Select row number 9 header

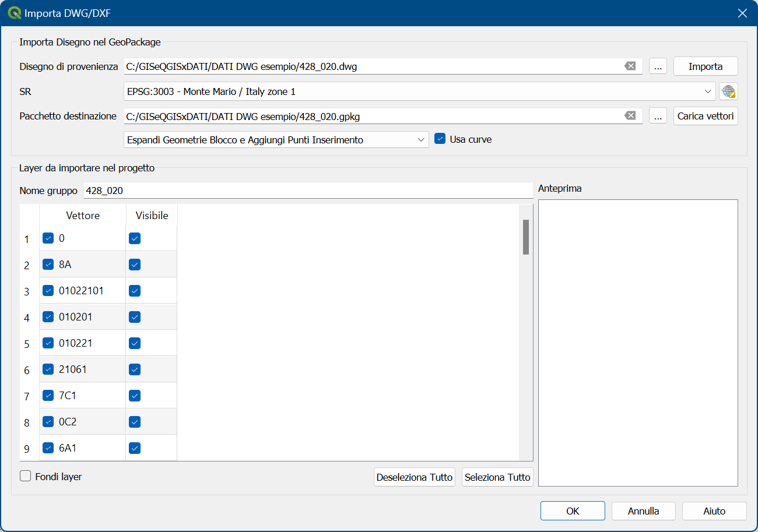click(x=27, y=449)
